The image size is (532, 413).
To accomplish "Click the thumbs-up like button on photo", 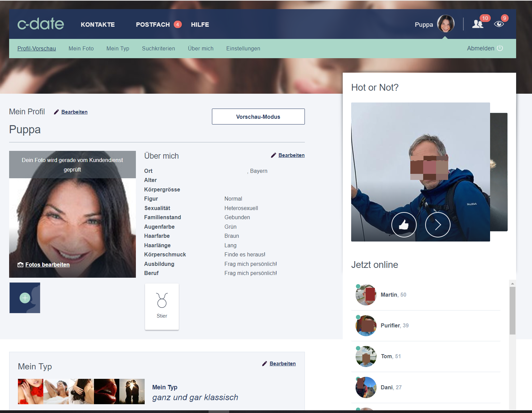I will pos(404,225).
